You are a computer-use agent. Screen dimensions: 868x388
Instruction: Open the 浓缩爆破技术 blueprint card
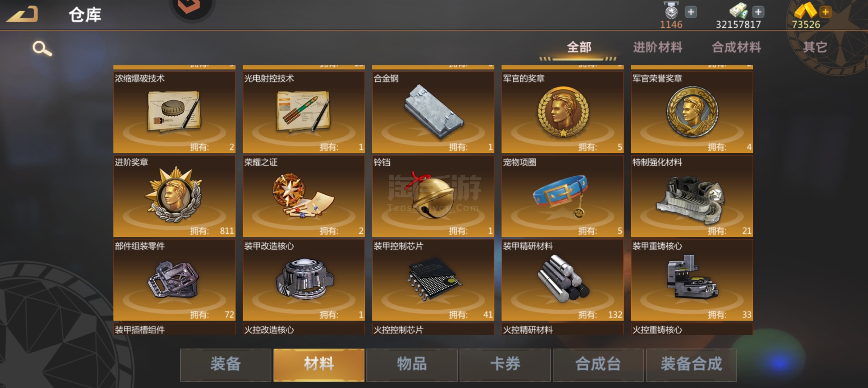[x=174, y=112]
